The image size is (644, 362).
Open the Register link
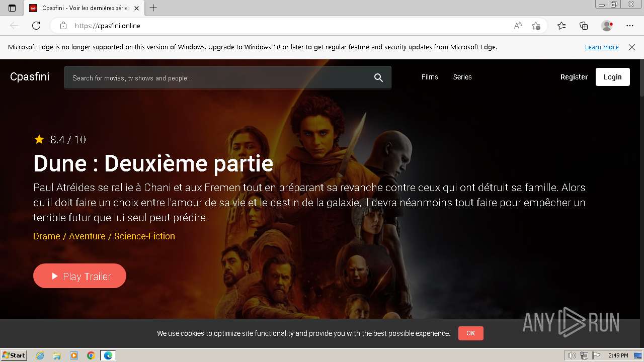[x=574, y=77]
